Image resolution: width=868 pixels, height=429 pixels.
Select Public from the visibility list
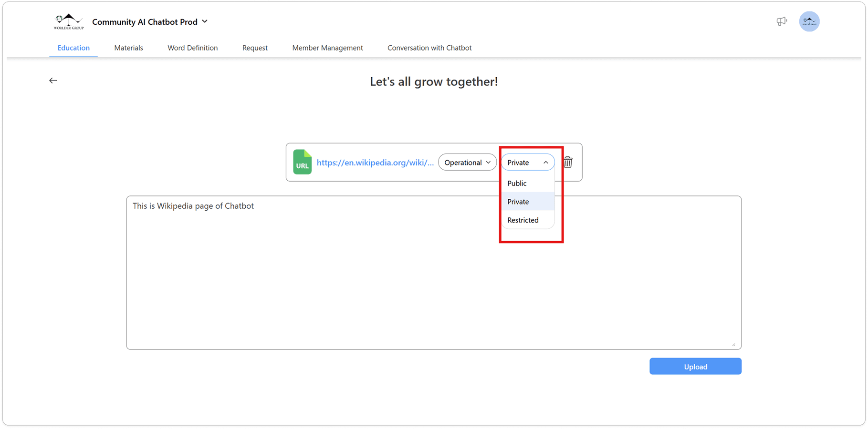[517, 184]
